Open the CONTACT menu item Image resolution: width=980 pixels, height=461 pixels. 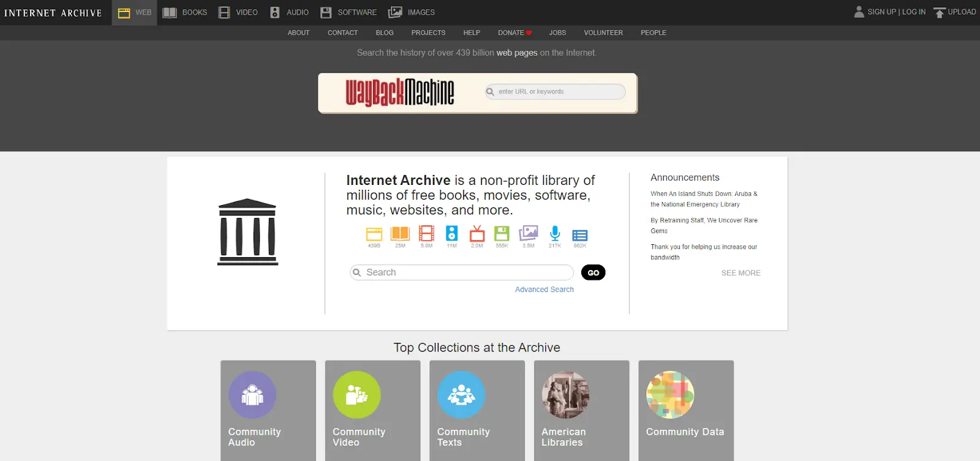tap(342, 33)
